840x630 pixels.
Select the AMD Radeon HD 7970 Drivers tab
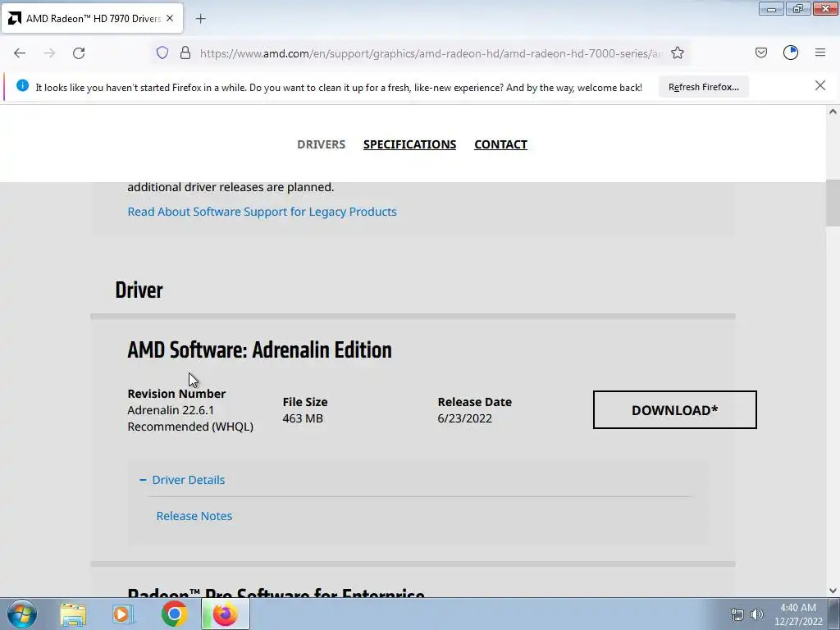(x=92, y=18)
